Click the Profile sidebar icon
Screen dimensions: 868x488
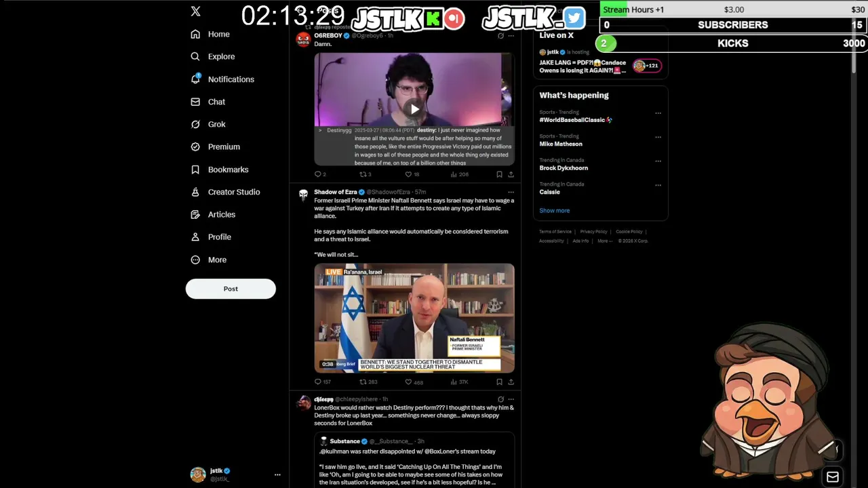tap(195, 237)
